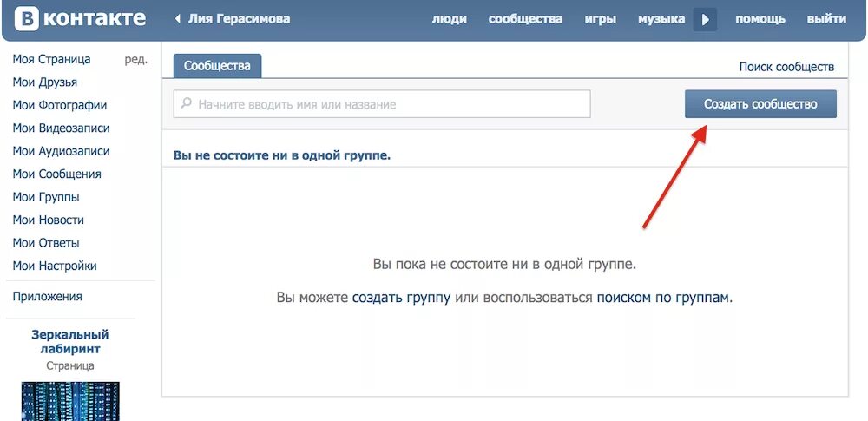Click the ред. link beside Моя Страница
Image resolution: width=868 pixels, height=421 pixels.
(x=135, y=60)
